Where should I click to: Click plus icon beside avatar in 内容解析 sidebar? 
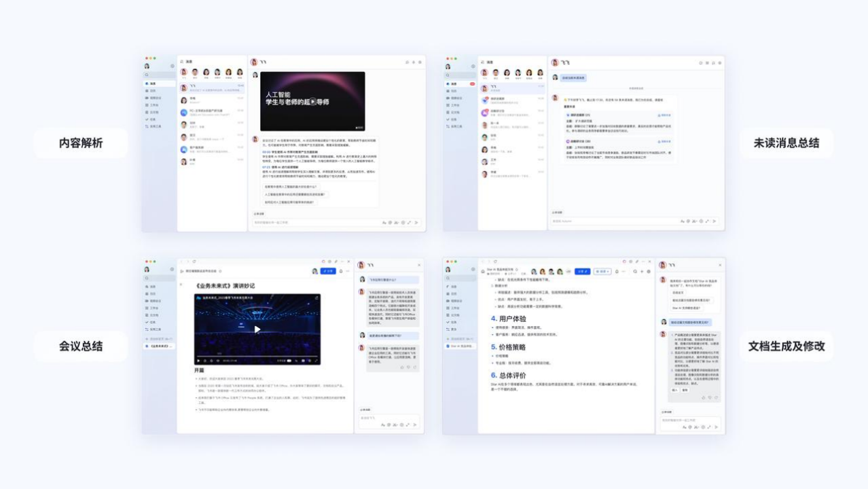pyautogui.click(x=173, y=66)
